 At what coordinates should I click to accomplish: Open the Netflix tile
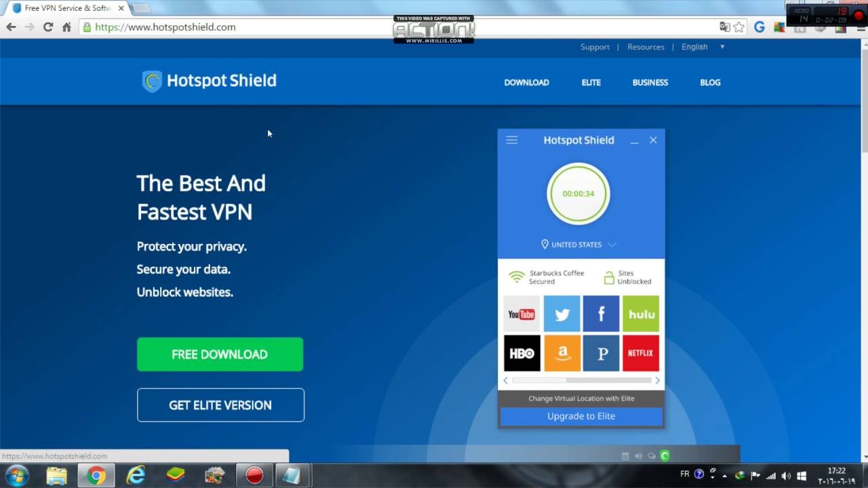point(641,353)
